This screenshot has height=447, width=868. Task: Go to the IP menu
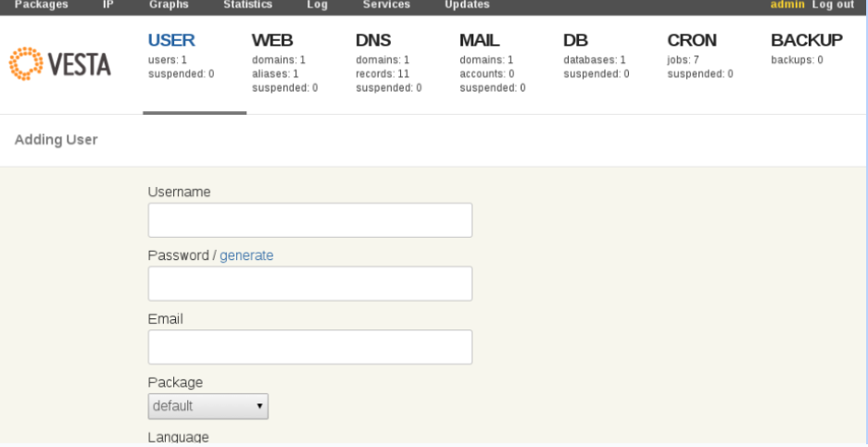point(107,6)
